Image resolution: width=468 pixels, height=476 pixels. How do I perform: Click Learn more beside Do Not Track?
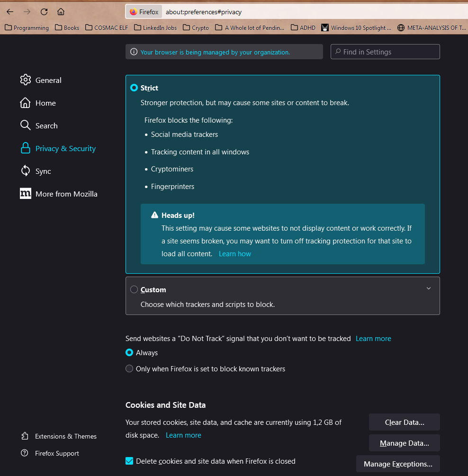click(x=373, y=339)
